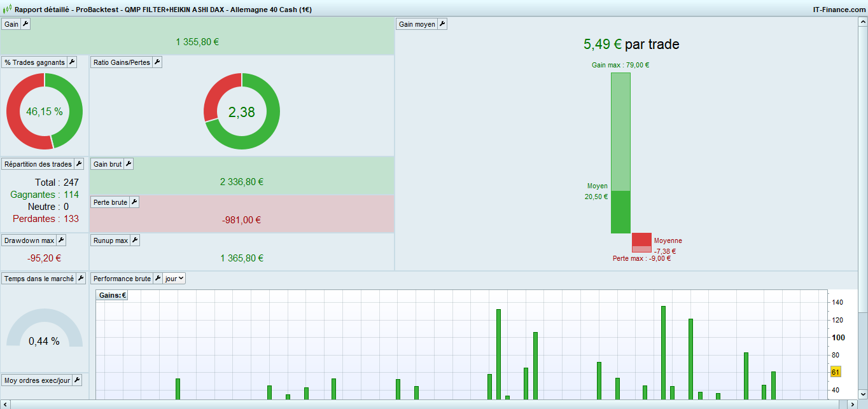Click the Moyenne -7,38 € label
This screenshot has width=868, height=409.
click(x=668, y=246)
